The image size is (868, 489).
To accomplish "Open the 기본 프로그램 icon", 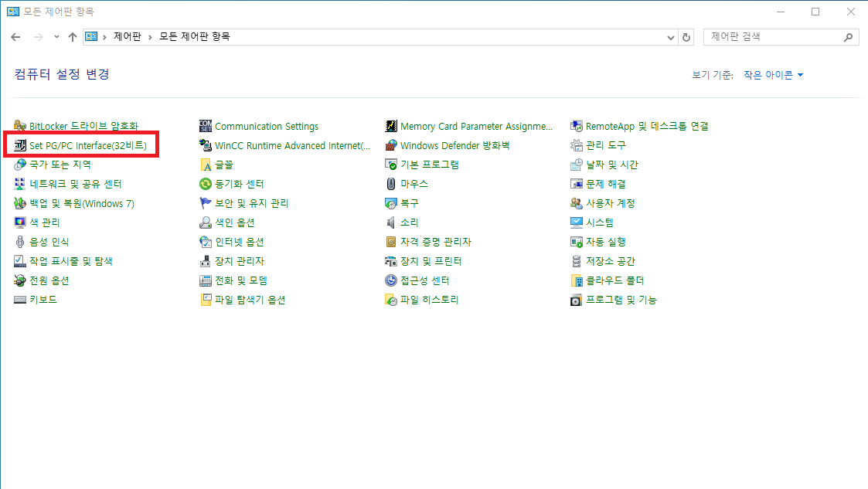I will (x=391, y=165).
